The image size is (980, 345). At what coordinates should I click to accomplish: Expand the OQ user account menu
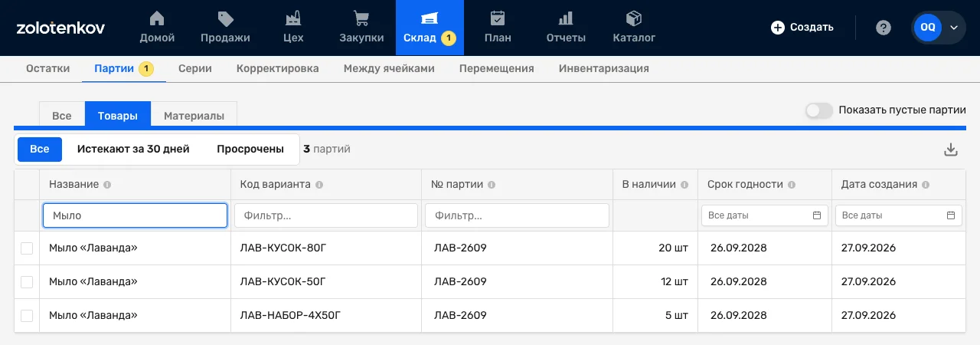coord(938,28)
